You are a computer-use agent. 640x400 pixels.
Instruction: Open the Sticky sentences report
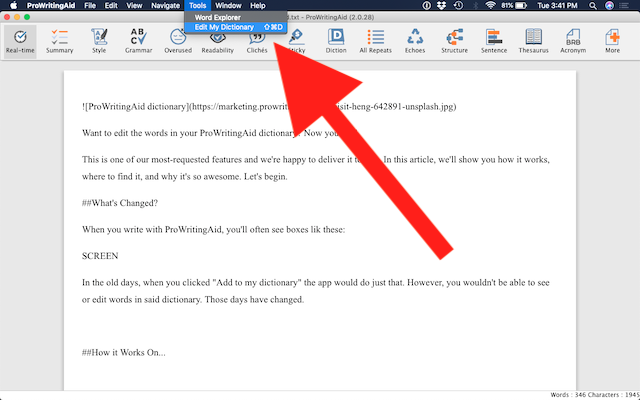click(296, 42)
